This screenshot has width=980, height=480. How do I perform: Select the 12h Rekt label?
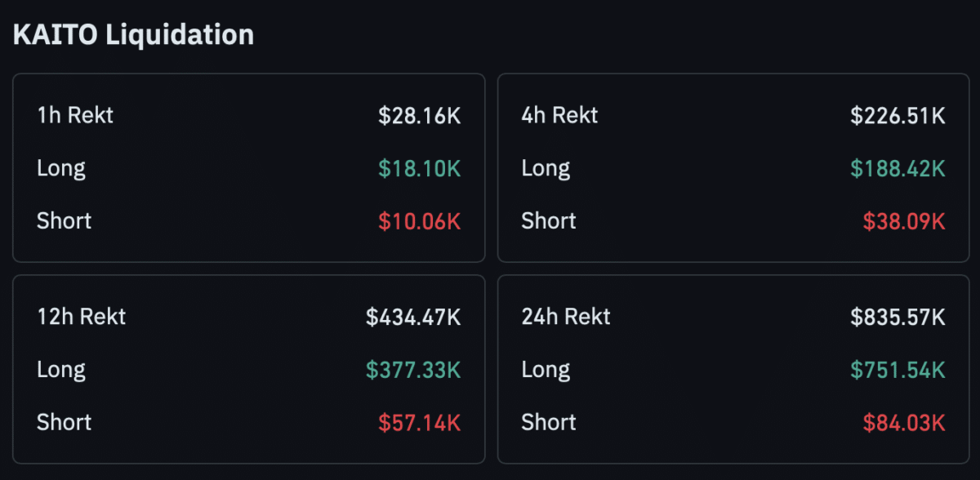click(x=82, y=316)
